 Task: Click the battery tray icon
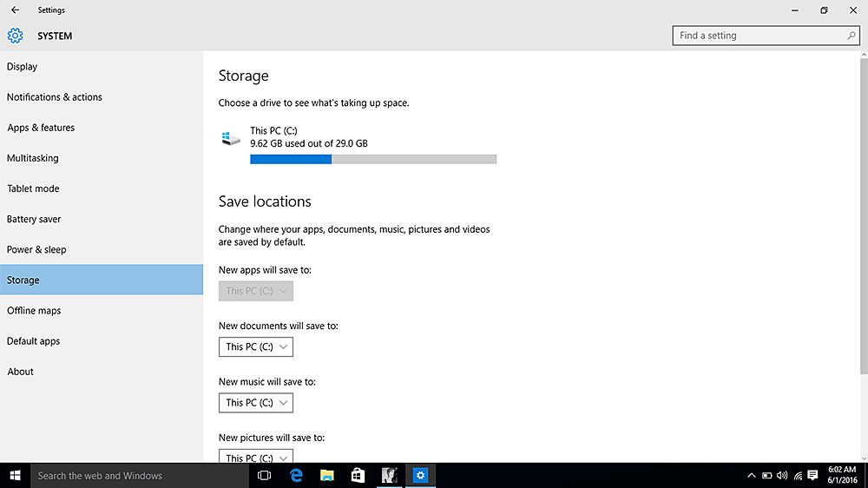[766, 475]
